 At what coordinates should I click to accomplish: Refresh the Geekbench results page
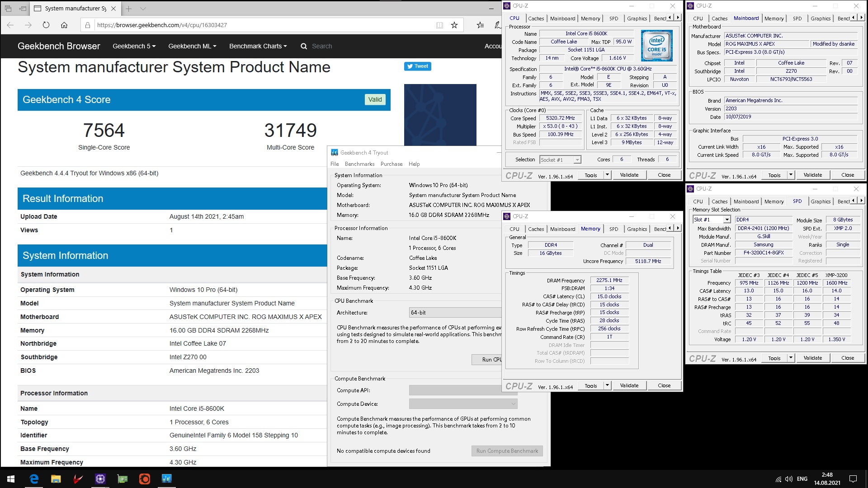tap(46, 25)
